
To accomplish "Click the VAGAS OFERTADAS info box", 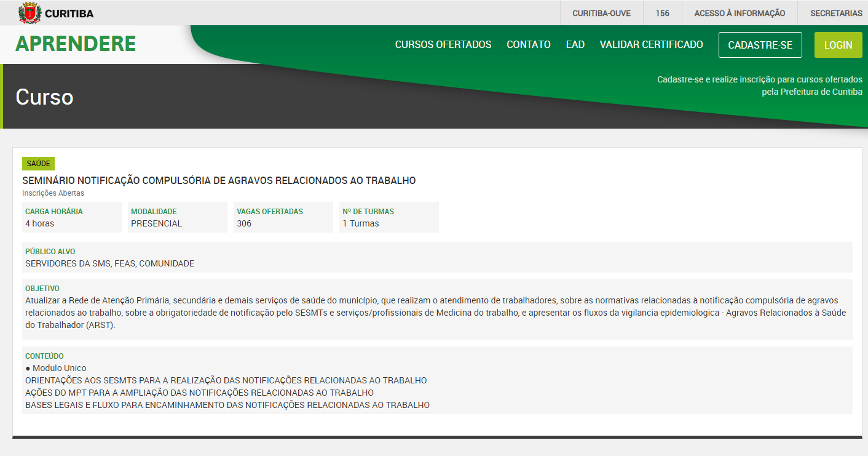I will (x=283, y=217).
